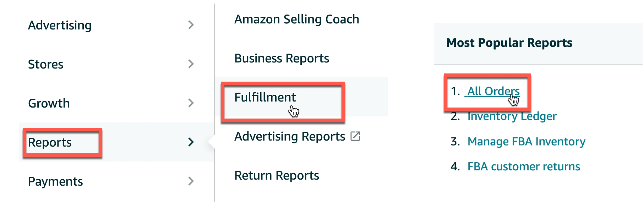
Task: Click the Manage FBA Inventory link
Action: click(526, 142)
